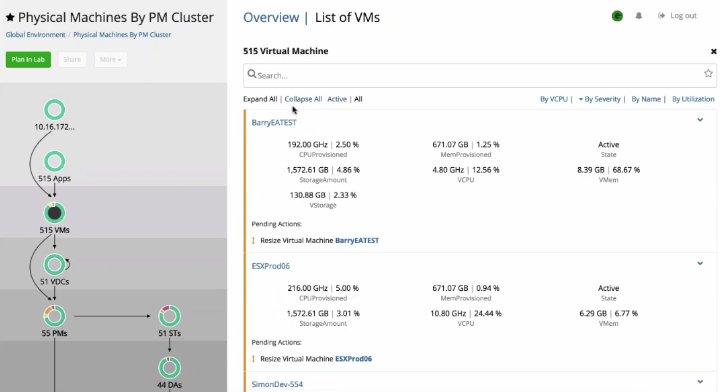Screen dimensions: 720x392
Task: Switch to the Overview tab
Action: (x=271, y=17)
